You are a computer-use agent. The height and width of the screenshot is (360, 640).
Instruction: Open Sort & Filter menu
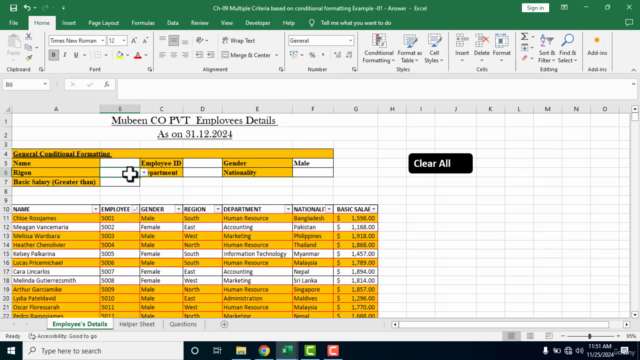[x=547, y=49]
